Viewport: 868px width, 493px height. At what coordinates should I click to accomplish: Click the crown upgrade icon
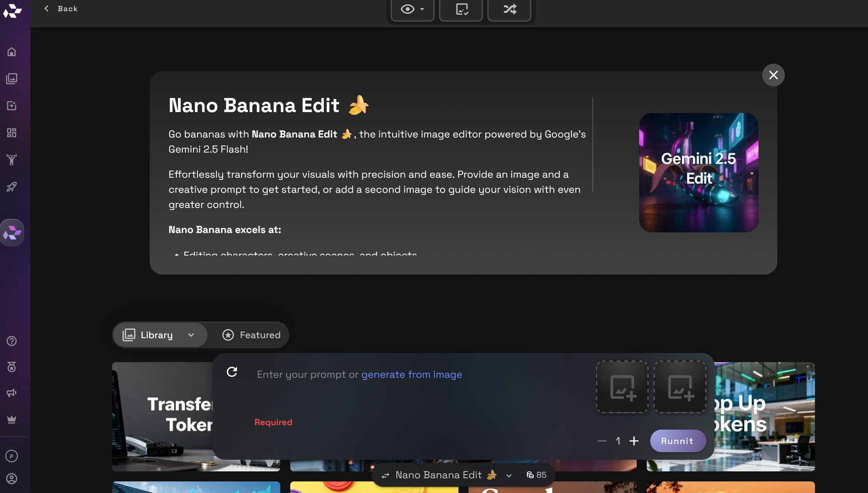pos(12,420)
